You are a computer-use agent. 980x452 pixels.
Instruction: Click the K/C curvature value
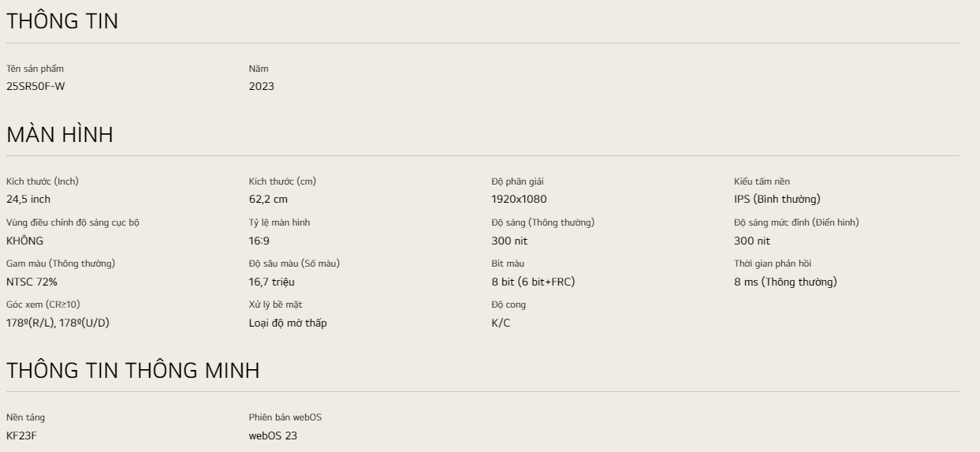tap(501, 323)
